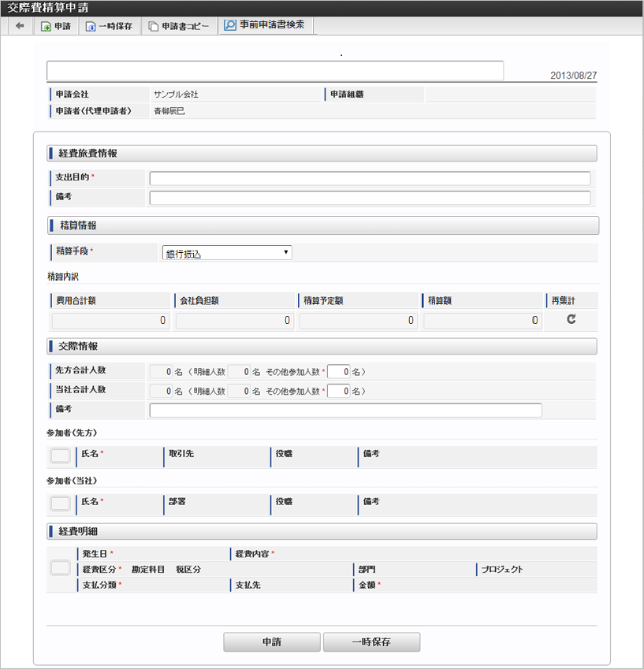Click the bottom 一時保存 button
Image resolution: width=644 pixels, height=669 pixels.
[x=371, y=641]
